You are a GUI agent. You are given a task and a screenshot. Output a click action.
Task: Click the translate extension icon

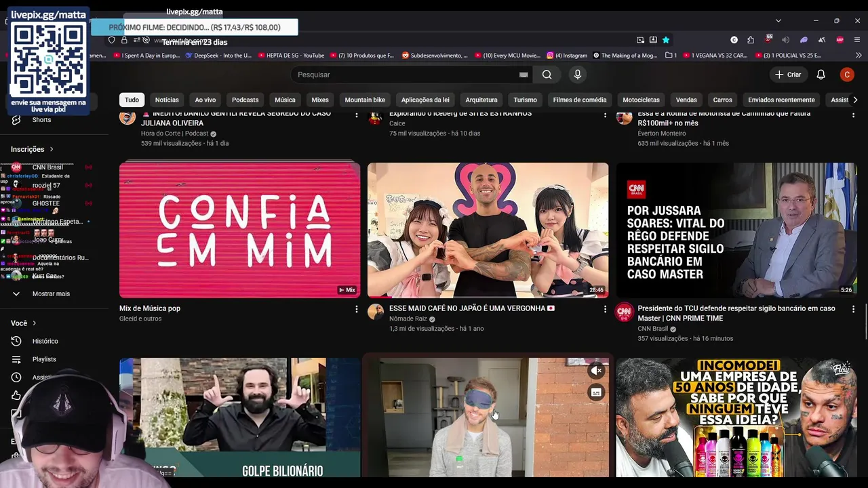click(x=821, y=40)
